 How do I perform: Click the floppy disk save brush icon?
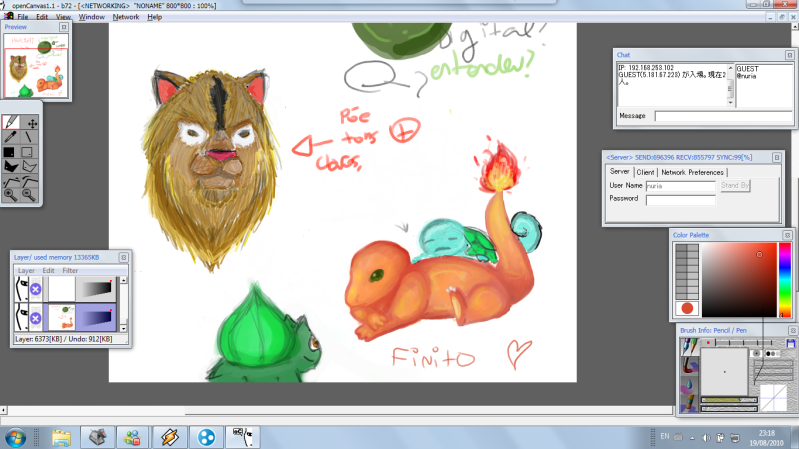(790, 344)
